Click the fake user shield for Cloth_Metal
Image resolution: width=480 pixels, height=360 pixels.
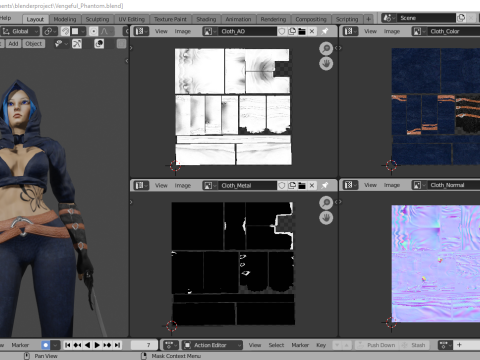pos(282,185)
